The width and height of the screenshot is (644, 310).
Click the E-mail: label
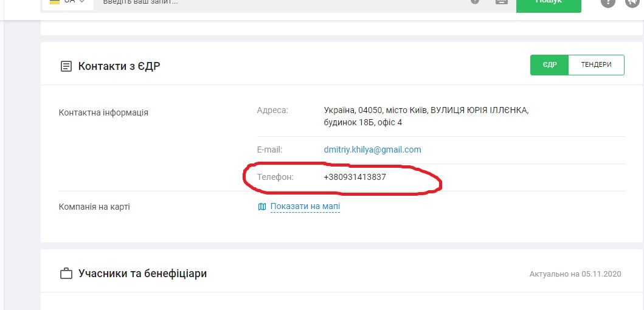[x=270, y=150]
